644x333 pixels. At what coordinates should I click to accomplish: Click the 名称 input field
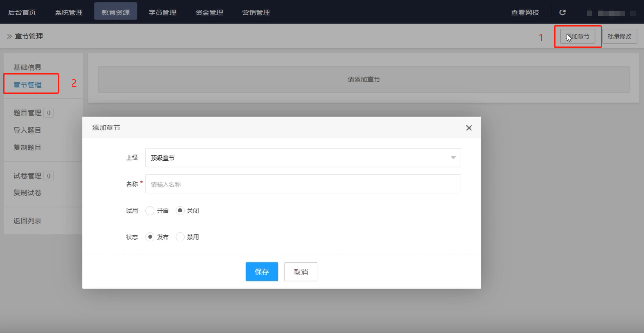(303, 184)
